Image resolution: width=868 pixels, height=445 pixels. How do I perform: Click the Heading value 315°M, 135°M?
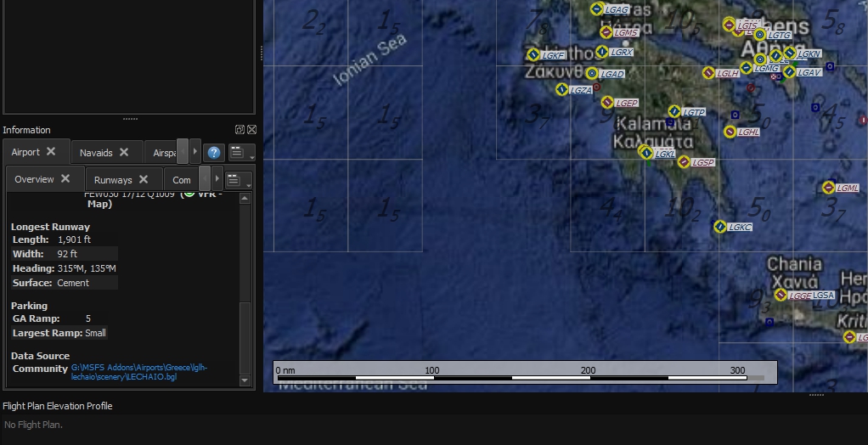(87, 268)
